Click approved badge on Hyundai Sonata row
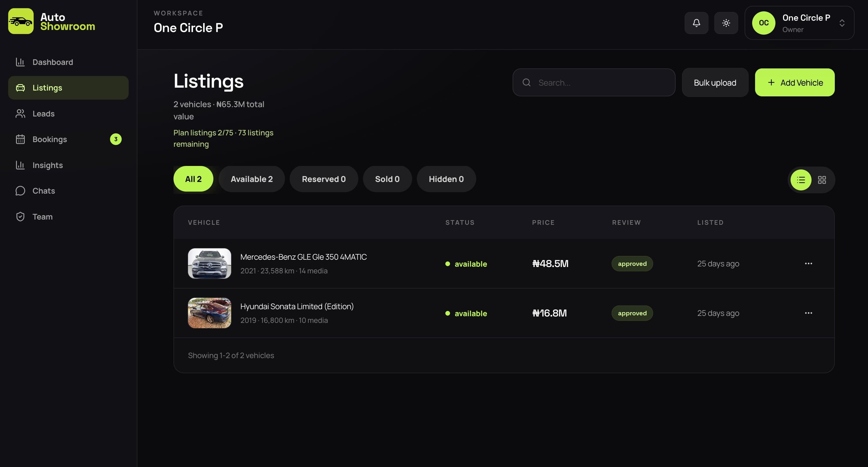Viewport: 868px width, 467px height. pos(632,313)
